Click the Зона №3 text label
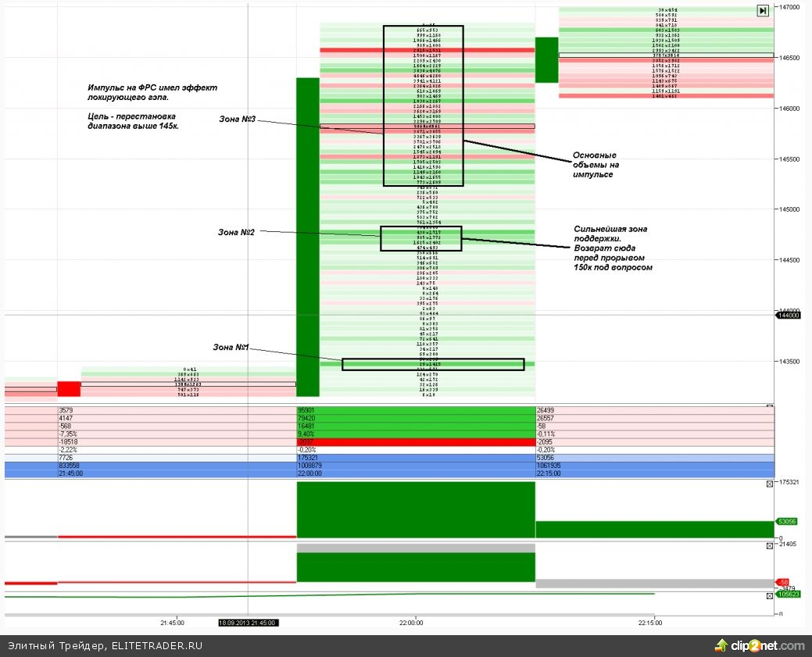 tap(238, 119)
